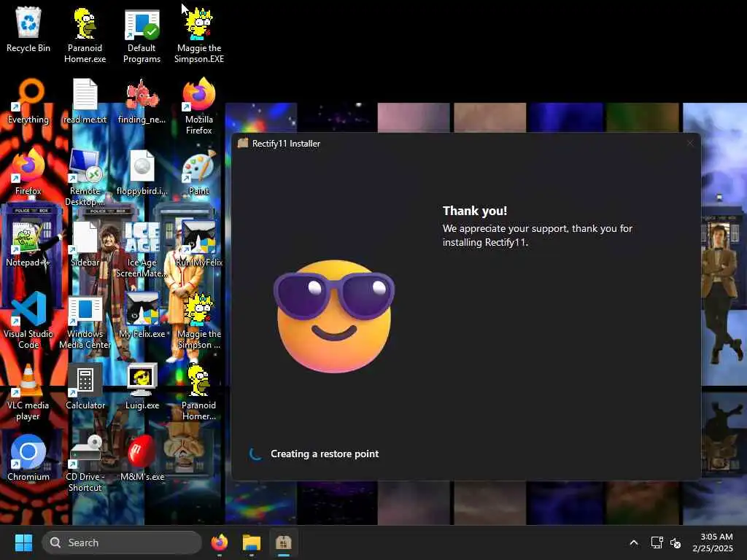747x560 pixels.
Task: Open the Mozilla Firefox desktop shortcut
Action: click(x=198, y=106)
